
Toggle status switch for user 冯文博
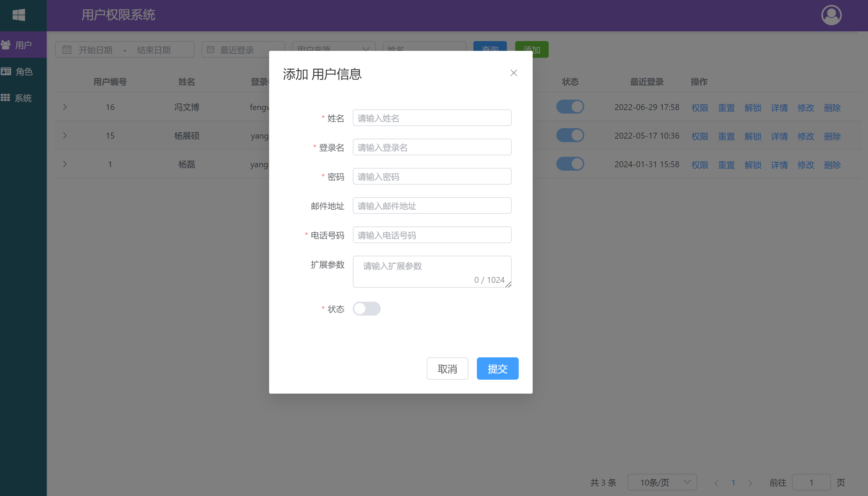click(x=570, y=107)
